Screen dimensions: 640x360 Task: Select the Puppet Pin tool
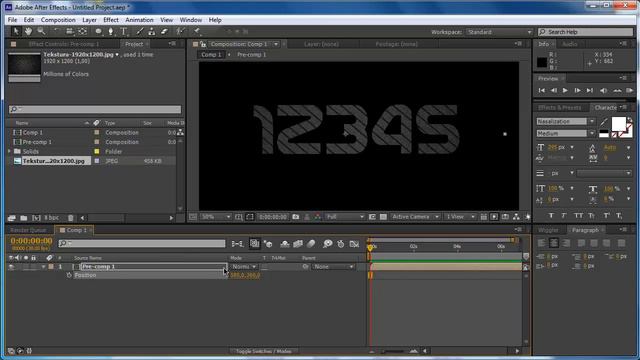tap(197, 31)
